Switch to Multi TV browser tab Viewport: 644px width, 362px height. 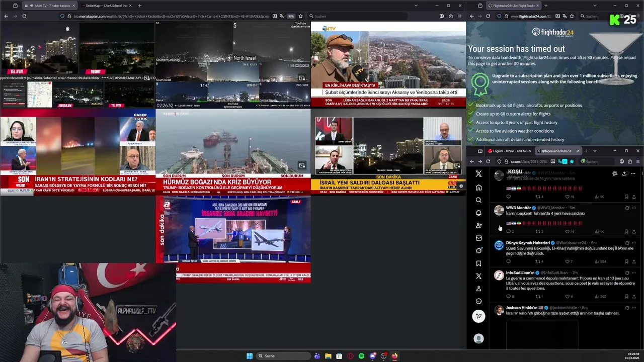pyautogui.click(x=49, y=6)
